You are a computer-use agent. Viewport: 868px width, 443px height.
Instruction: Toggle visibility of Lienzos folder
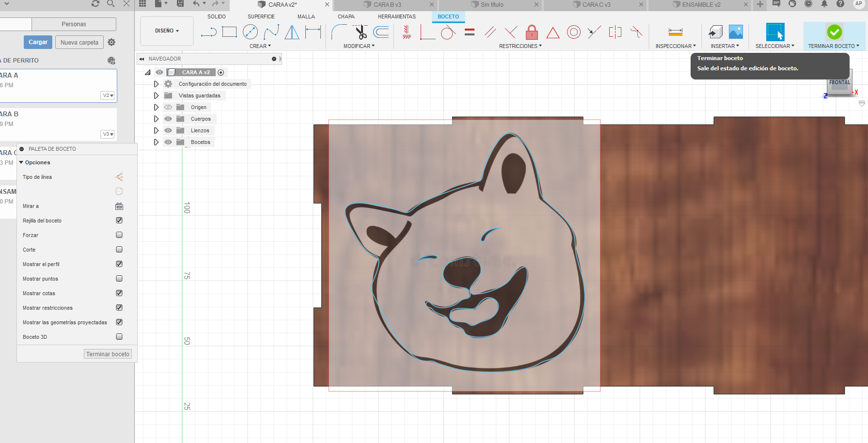pyautogui.click(x=168, y=130)
